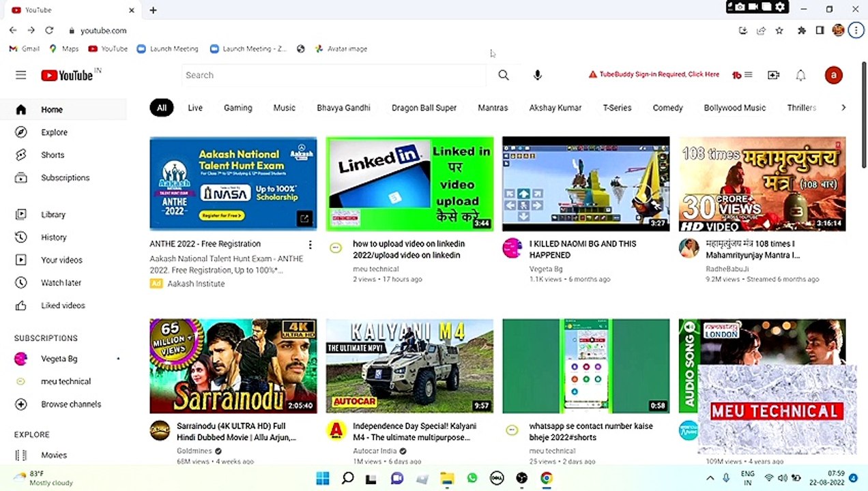Click in the YouTube search field

click(334, 75)
